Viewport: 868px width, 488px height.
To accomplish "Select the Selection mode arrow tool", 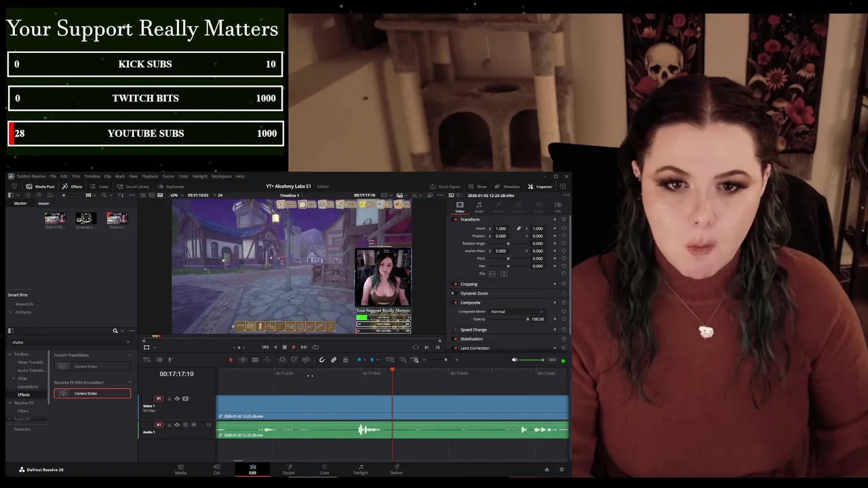I will 231,360.
